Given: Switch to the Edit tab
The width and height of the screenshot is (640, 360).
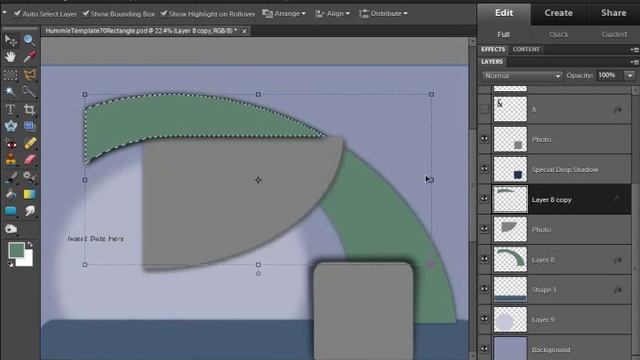Looking at the screenshot, I should click(504, 13).
